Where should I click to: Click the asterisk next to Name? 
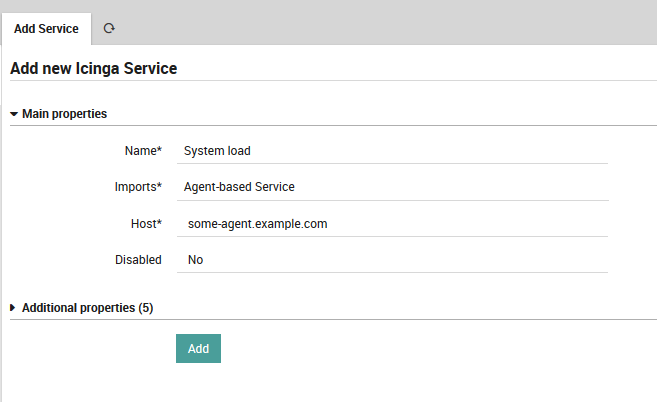(x=159, y=150)
